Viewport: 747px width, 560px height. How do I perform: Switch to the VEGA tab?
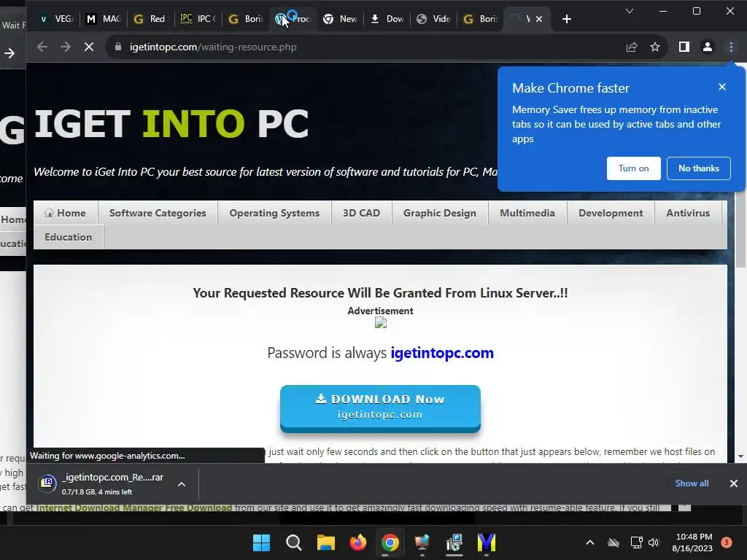pyautogui.click(x=57, y=19)
